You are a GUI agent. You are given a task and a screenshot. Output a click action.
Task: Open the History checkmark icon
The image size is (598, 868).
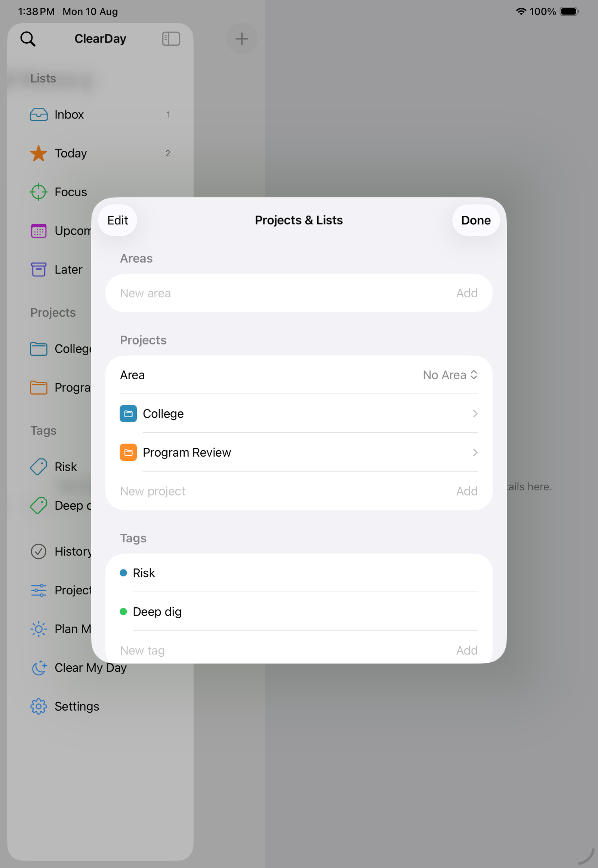38,552
